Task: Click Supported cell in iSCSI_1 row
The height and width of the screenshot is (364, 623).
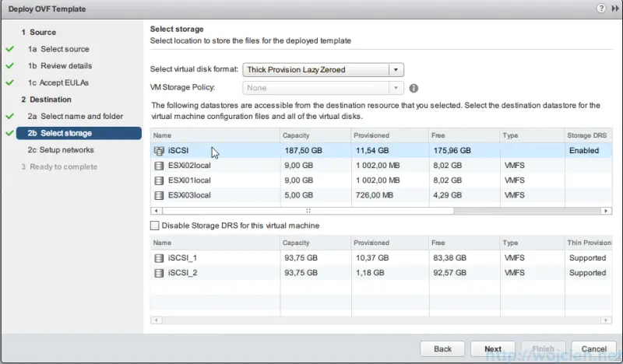Action: coord(587,258)
